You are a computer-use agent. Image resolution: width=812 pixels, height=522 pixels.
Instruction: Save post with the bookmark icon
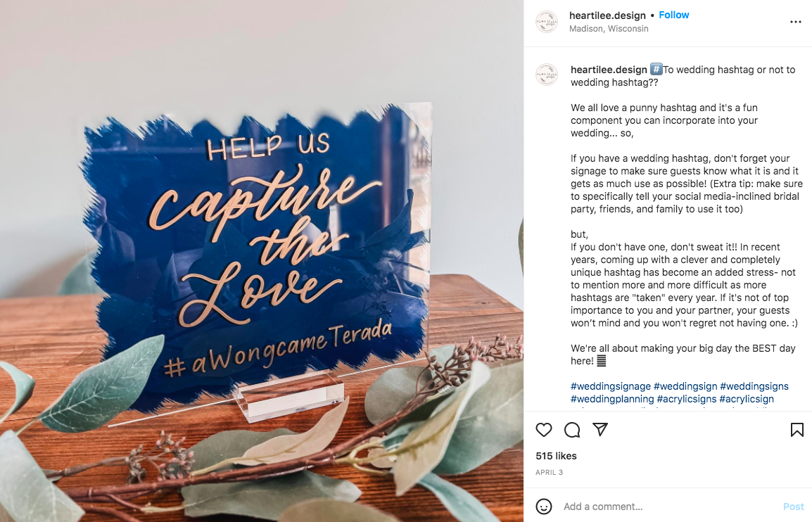[797, 430]
